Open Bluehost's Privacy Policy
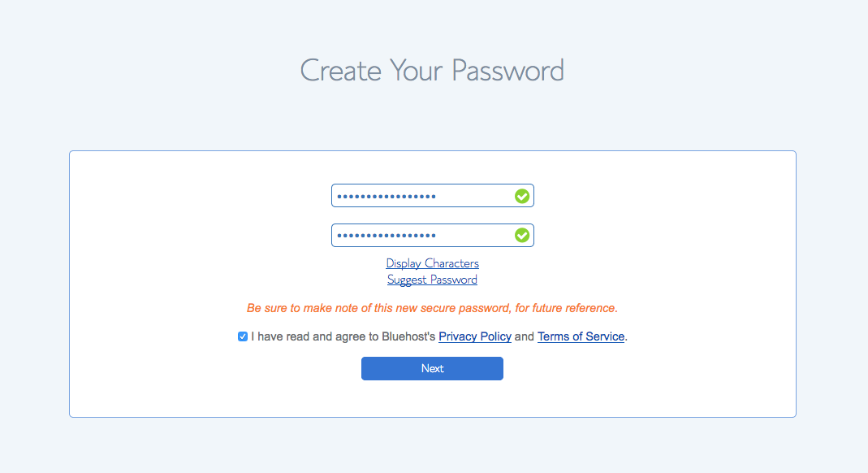 pyautogui.click(x=475, y=336)
